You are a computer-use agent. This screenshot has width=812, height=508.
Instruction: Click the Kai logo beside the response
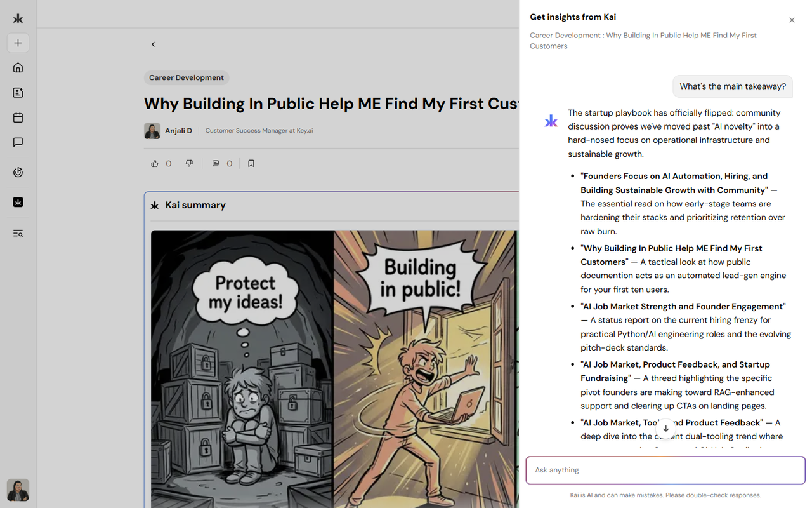coord(551,121)
